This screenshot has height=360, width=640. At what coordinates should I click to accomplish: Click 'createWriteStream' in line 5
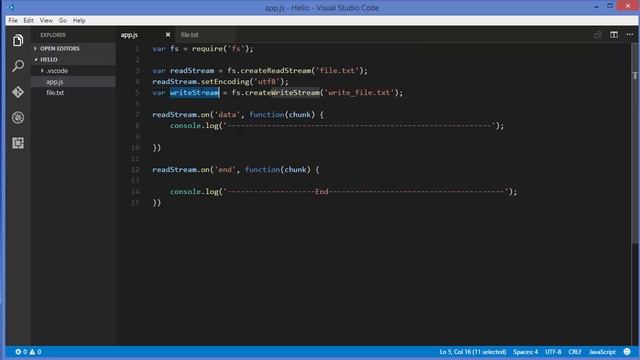(282, 93)
